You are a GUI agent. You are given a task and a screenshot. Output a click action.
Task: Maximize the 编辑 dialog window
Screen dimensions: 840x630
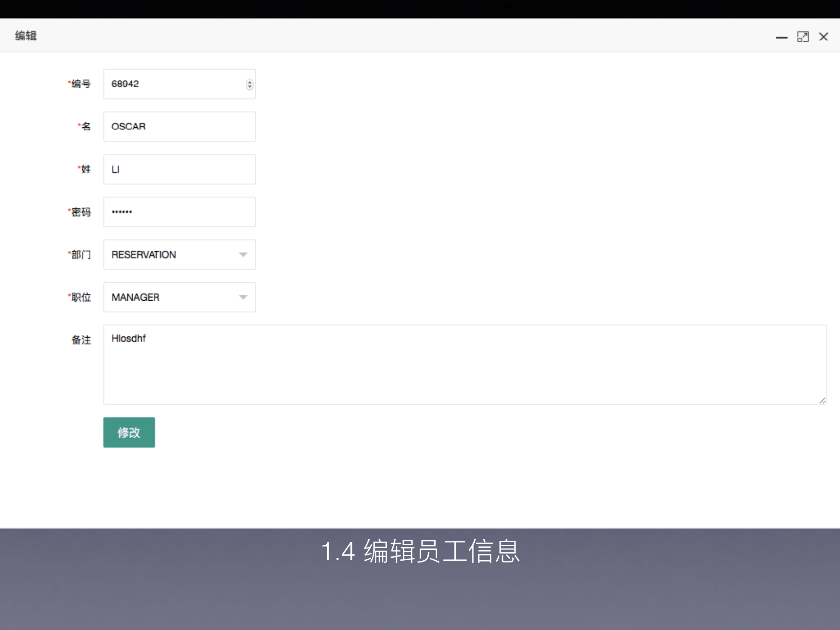[x=803, y=37]
